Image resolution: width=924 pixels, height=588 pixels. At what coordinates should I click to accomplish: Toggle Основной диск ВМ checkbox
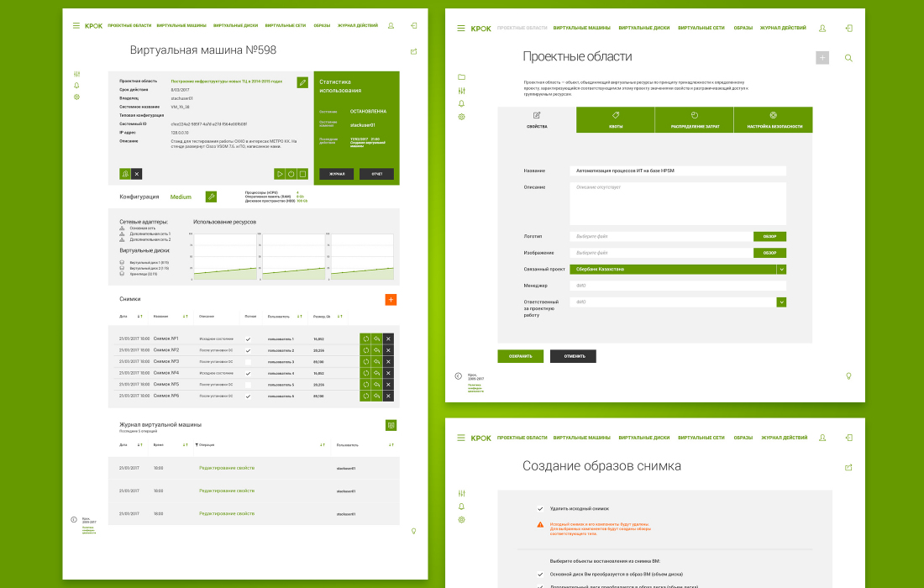click(540, 574)
